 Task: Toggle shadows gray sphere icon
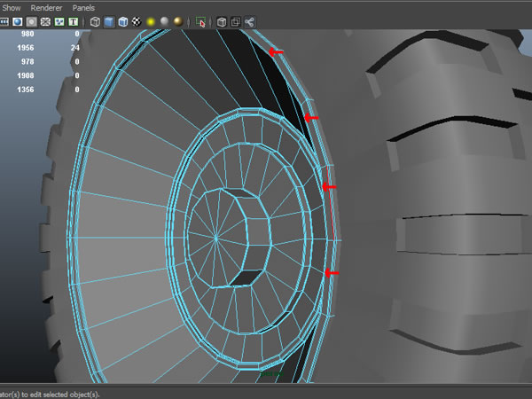(x=164, y=22)
